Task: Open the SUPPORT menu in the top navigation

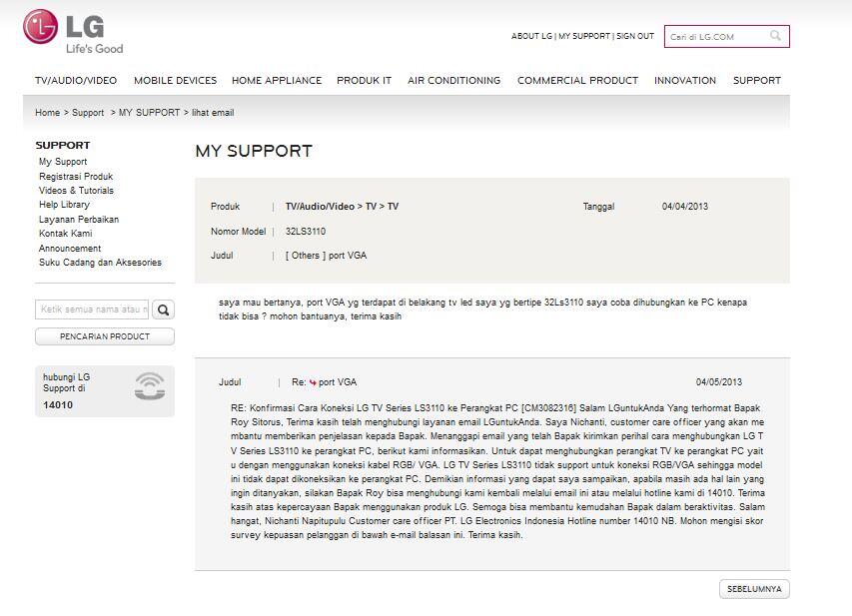Action: [x=757, y=81]
